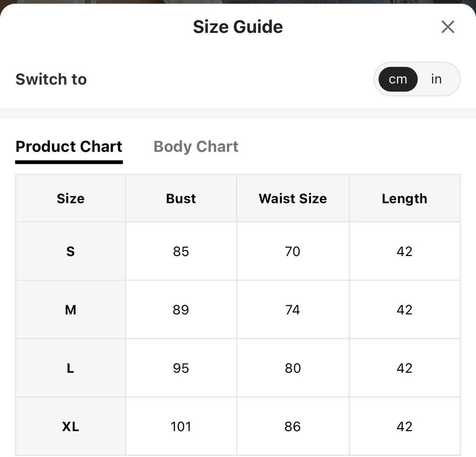This screenshot has height=457, width=476.
Task: Click the Length column header
Action: coord(405,198)
